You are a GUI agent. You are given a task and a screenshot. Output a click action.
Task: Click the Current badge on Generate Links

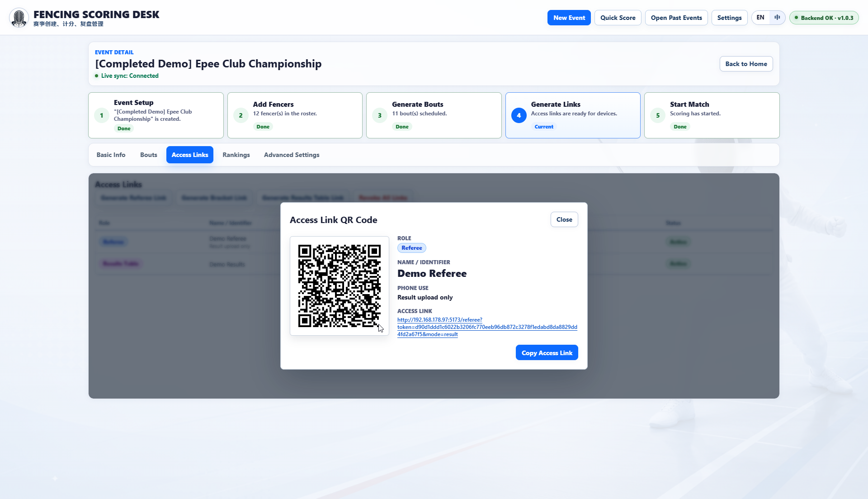pos(544,127)
